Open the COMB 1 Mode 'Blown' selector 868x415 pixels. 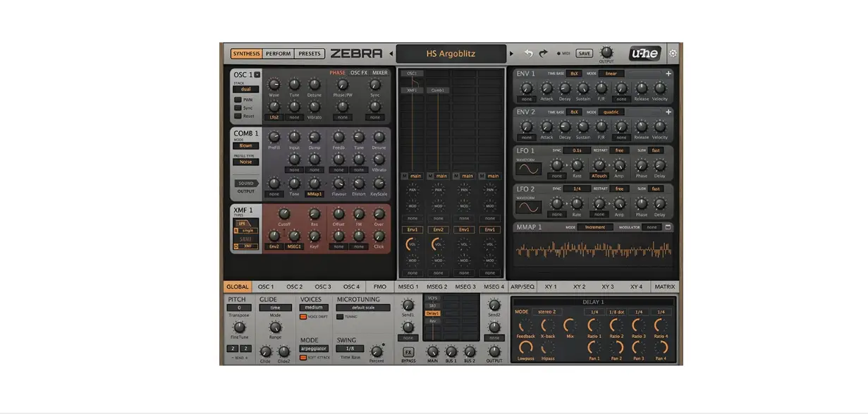[x=245, y=146]
